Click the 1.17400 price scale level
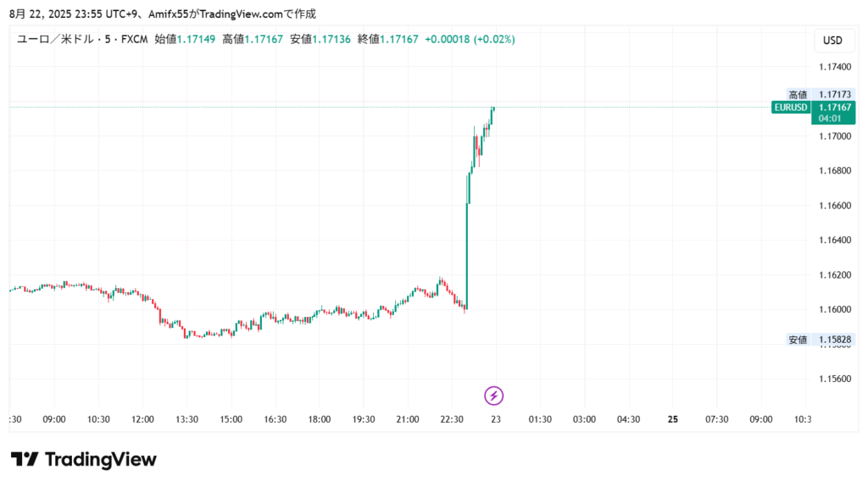Viewport: 868px width, 487px height. tap(835, 67)
